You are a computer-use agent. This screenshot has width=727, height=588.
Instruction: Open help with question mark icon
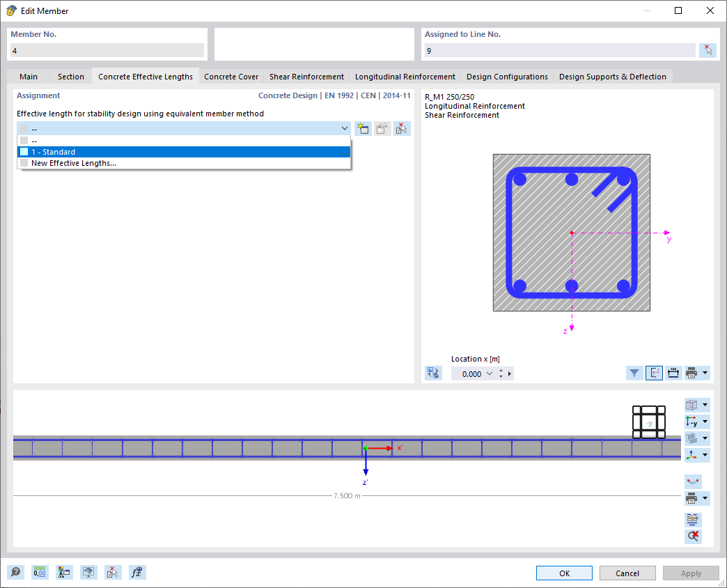[x=15, y=572]
